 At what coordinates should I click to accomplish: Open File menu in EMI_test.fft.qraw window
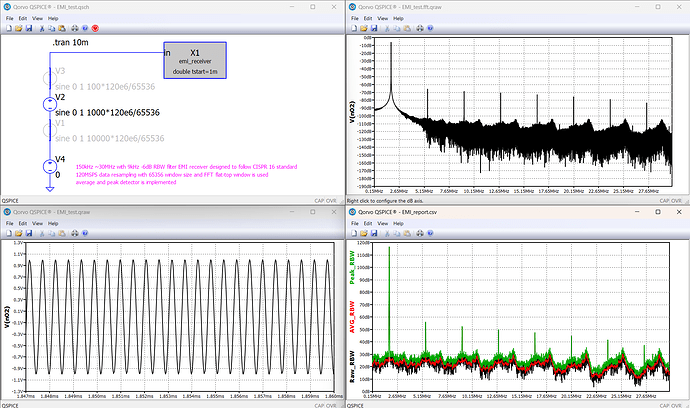(355, 18)
